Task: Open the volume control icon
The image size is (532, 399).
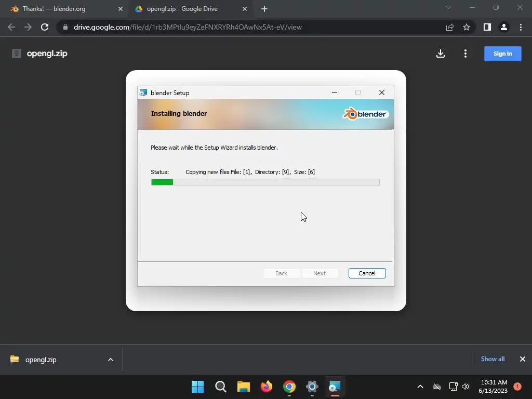Action: click(x=465, y=387)
